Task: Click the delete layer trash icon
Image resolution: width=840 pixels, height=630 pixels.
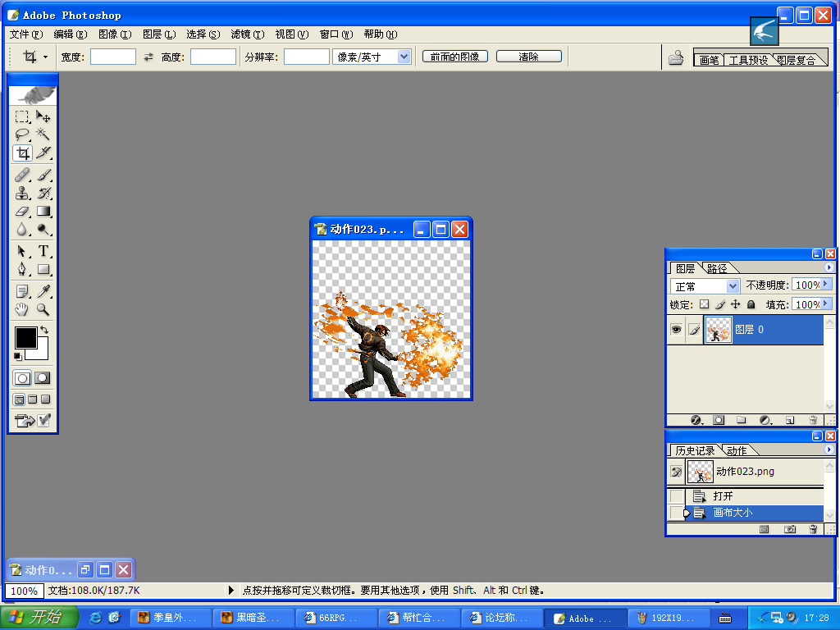Action: click(x=813, y=420)
